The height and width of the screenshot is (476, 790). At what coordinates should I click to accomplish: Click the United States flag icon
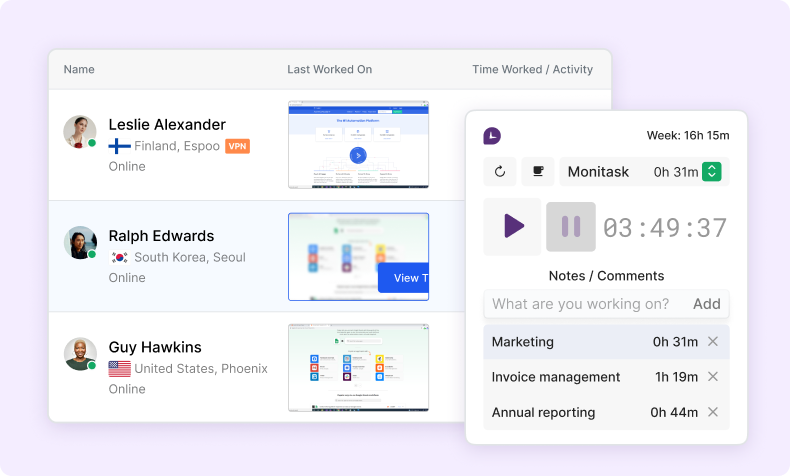click(x=119, y=369)
